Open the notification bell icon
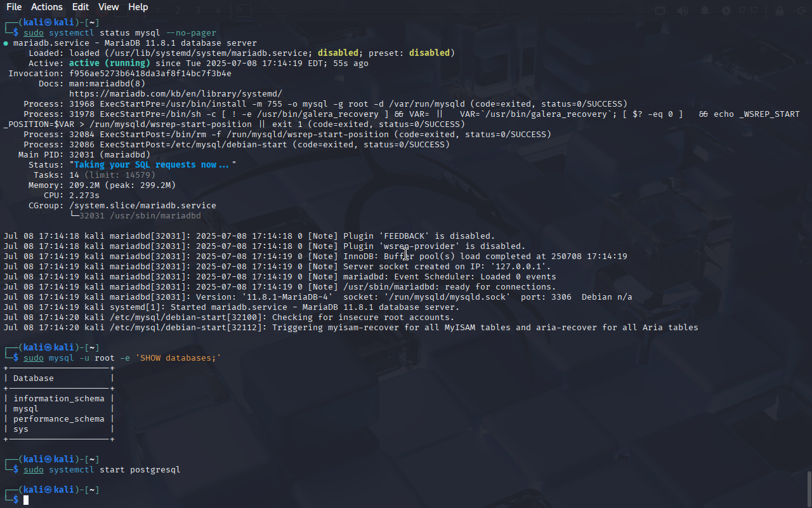The image size is (812, 508). pyautogui.click(x=705, y=11)
